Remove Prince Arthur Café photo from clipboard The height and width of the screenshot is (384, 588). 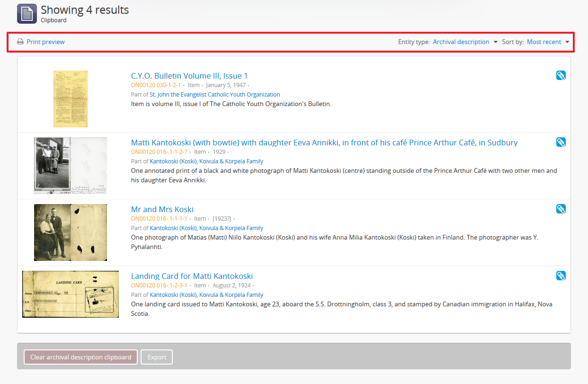[x=561, y=142]
